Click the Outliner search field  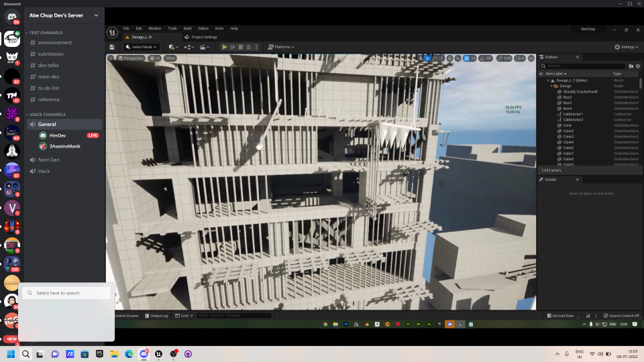[583, 66]
